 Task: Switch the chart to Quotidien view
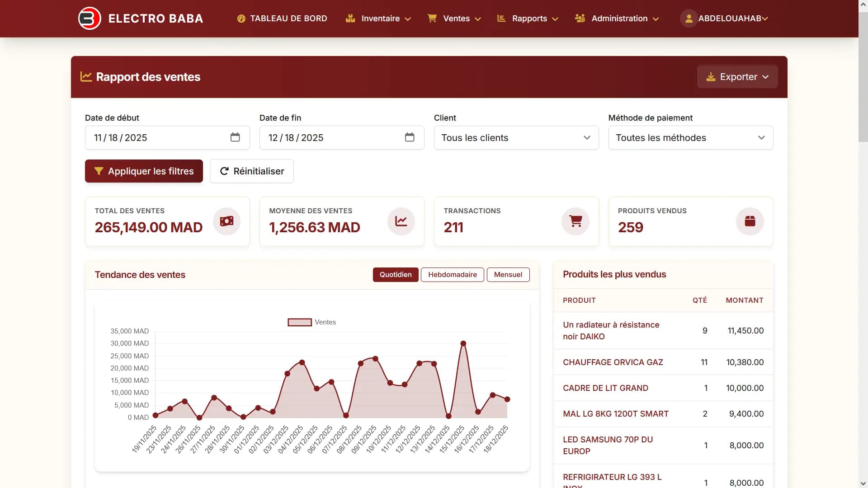pos(396,275)
